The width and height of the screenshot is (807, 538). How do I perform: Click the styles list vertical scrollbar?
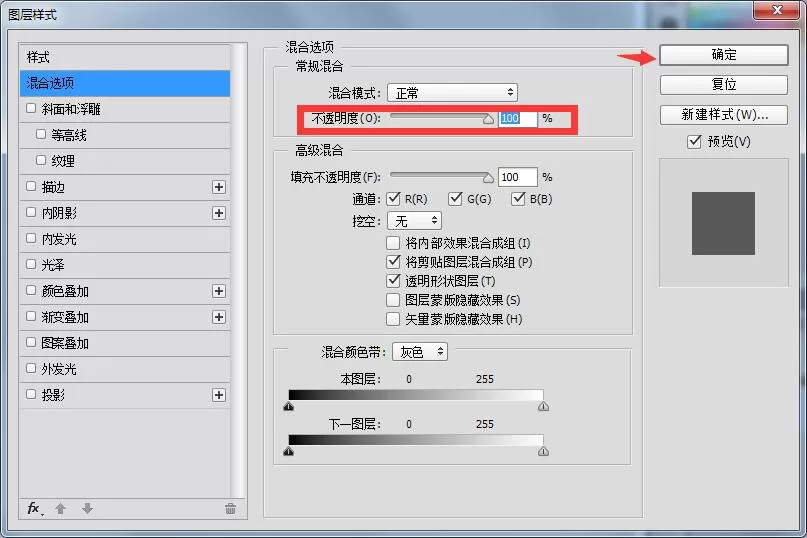click(237, 270)
